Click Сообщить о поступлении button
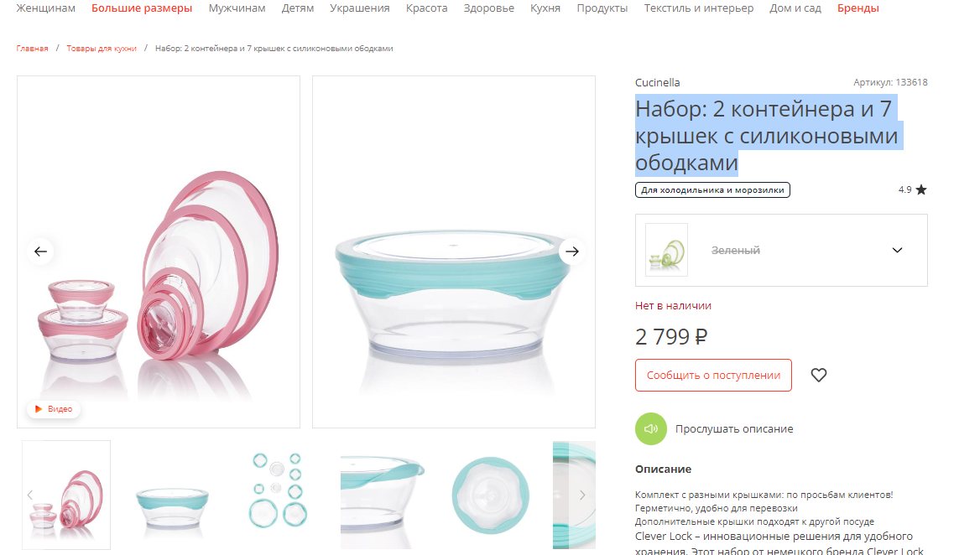 [714, 376]
